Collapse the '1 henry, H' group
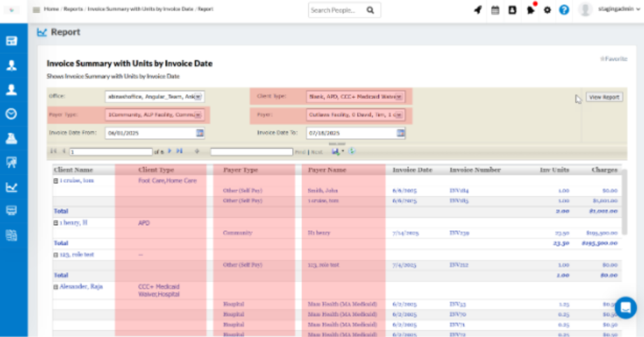This screenshot has height=337, width=644. coord(55,223)
